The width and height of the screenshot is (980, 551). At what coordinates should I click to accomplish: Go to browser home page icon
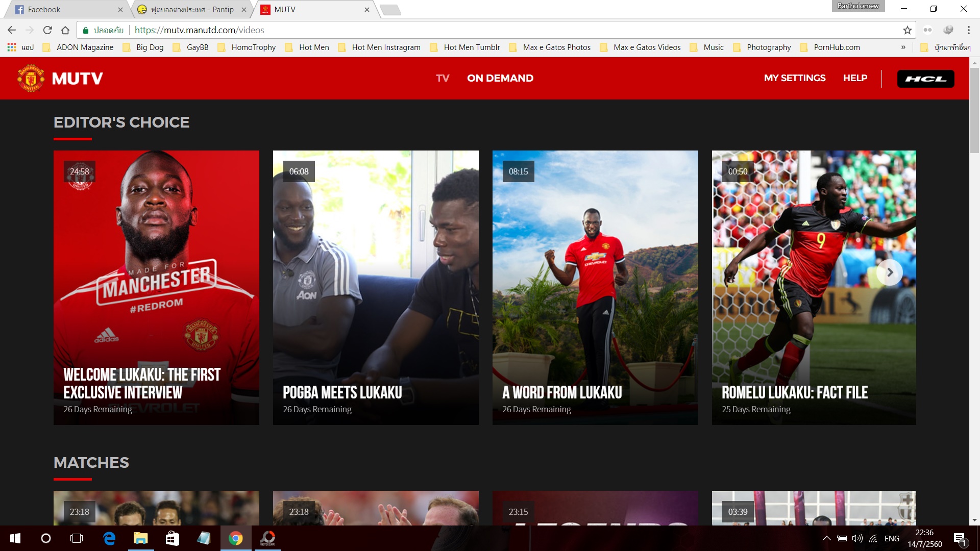tap(65, 30)
